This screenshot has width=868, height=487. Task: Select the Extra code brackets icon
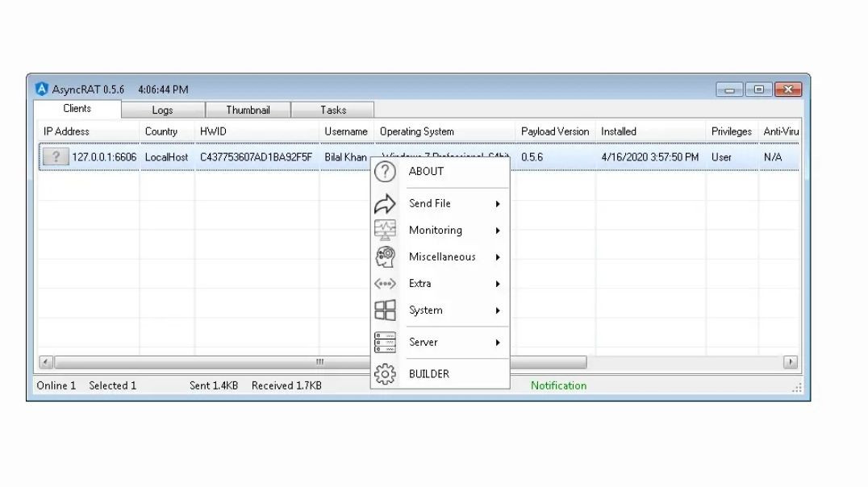(385, 283)
